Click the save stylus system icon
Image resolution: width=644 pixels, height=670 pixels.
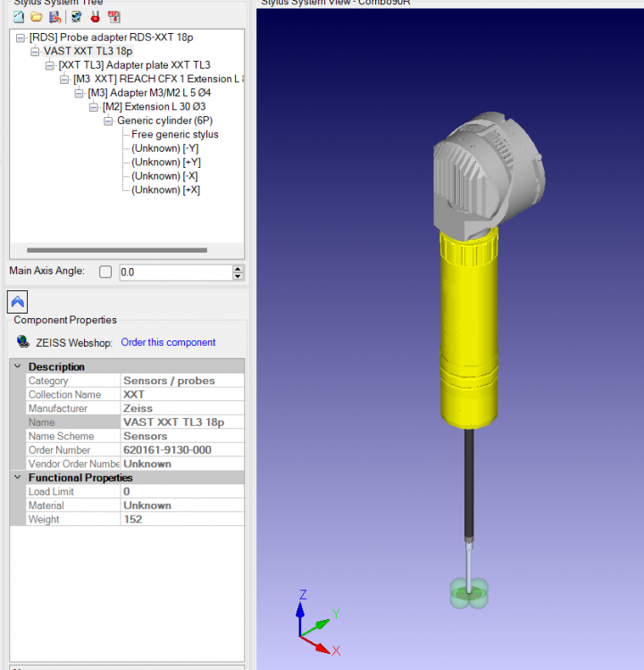click(54, 17)
